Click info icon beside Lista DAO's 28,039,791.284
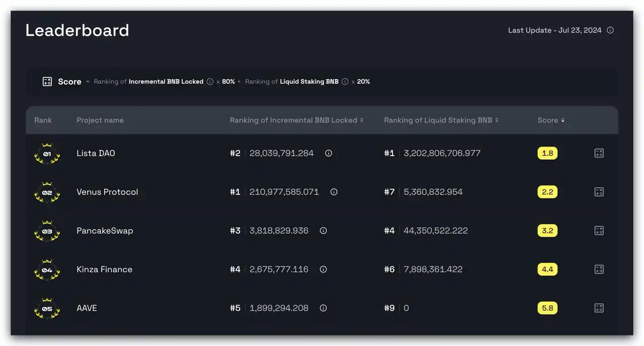The height and width of the screenshot is (346, 644). point(329,153)
